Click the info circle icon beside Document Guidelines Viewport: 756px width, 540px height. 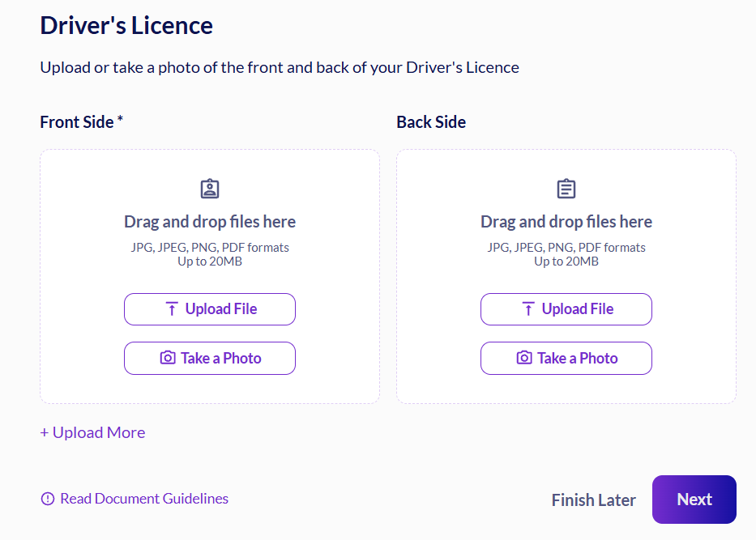click(48, 499)
